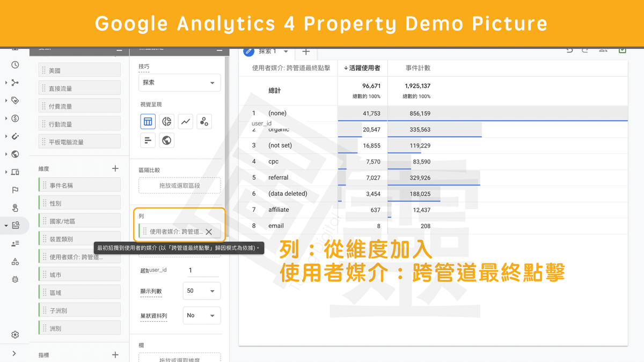Viewport: 644px width, 362px height.
Task: Open the 顯示列數 dropdown showing 50
Action: pos(202,291)
